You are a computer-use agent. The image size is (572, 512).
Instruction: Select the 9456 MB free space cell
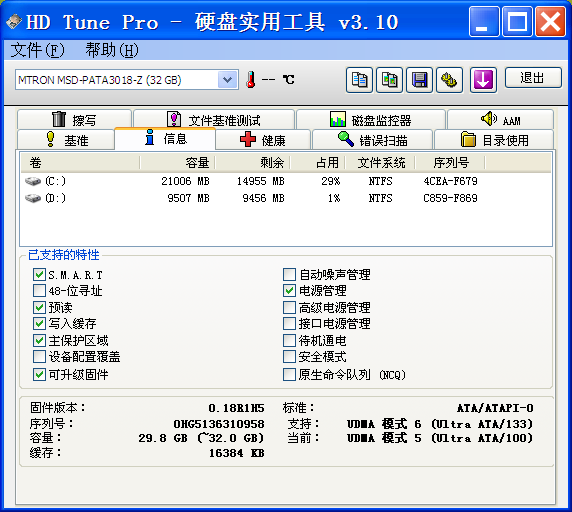click(x=263, y=198)
